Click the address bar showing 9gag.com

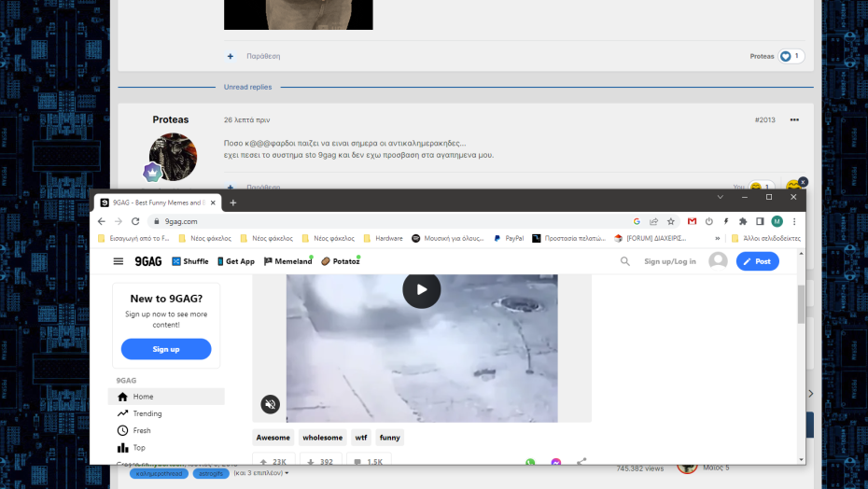[x=387, y=221]
